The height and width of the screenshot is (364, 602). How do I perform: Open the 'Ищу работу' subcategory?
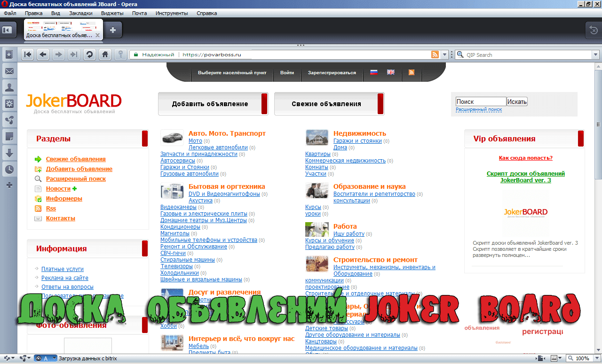(349, 234)
